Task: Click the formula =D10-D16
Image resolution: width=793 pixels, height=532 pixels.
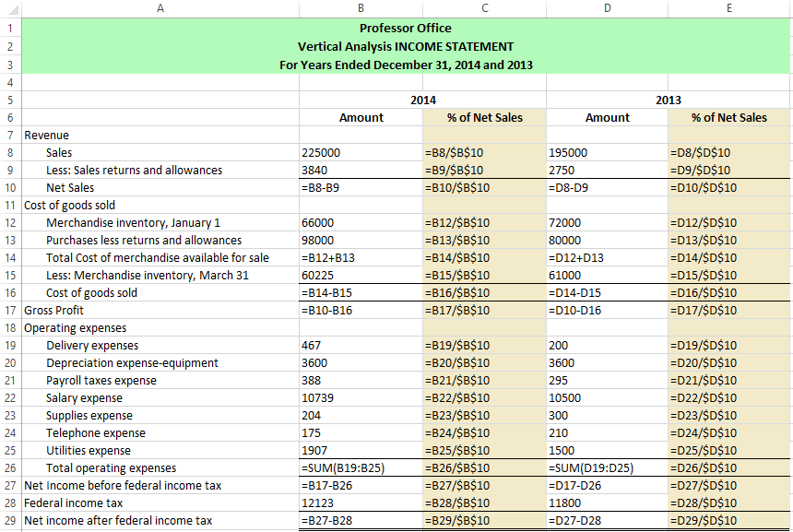Action: (x=607, y=310)
